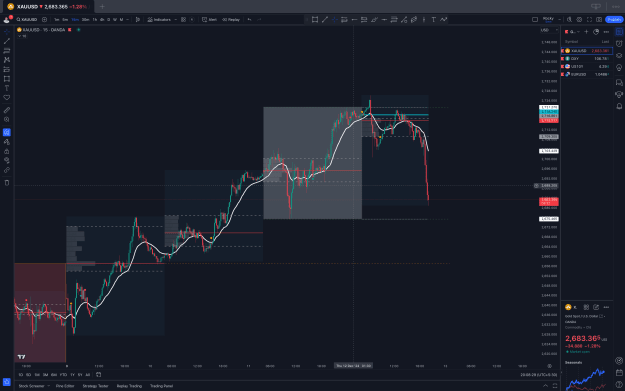Select the 5m timeframe
625x391 pixels.
(65, 20)
